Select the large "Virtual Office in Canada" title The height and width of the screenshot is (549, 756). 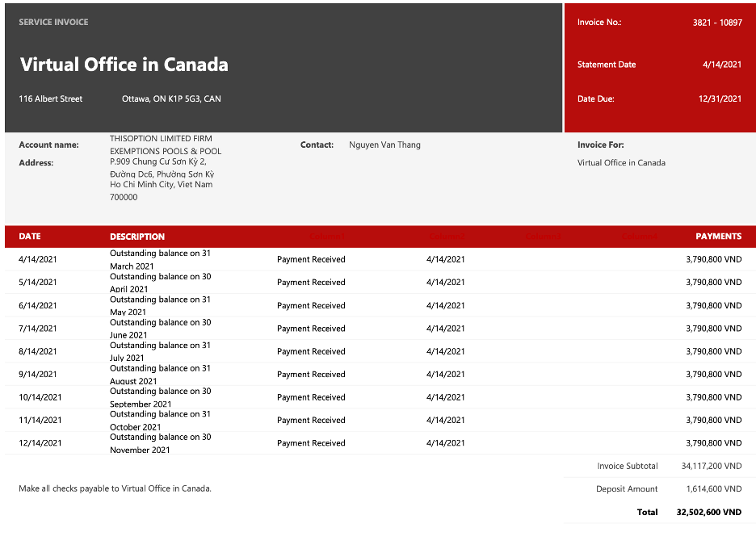124,65
